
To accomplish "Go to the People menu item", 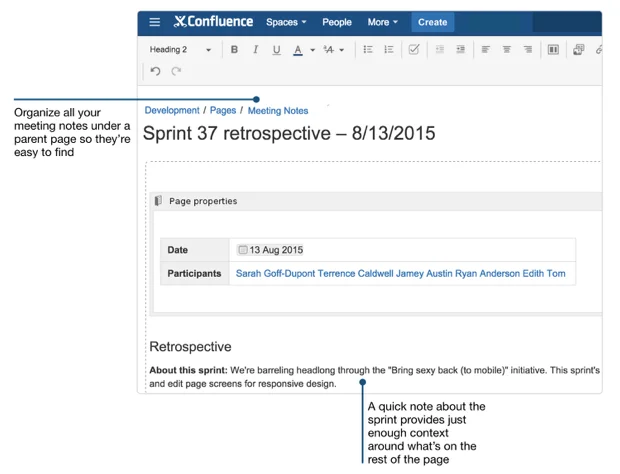I will point(337,22).
